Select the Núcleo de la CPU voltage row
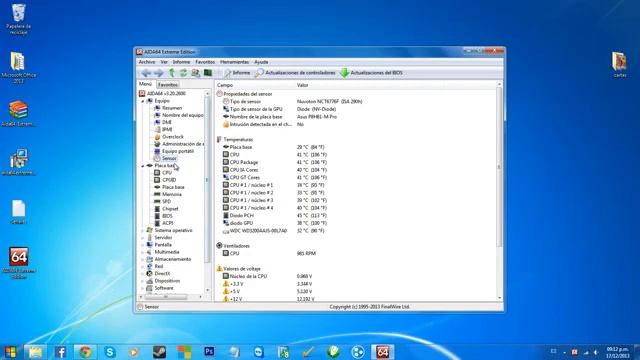640x360 pixels. (x=267, y=276)
